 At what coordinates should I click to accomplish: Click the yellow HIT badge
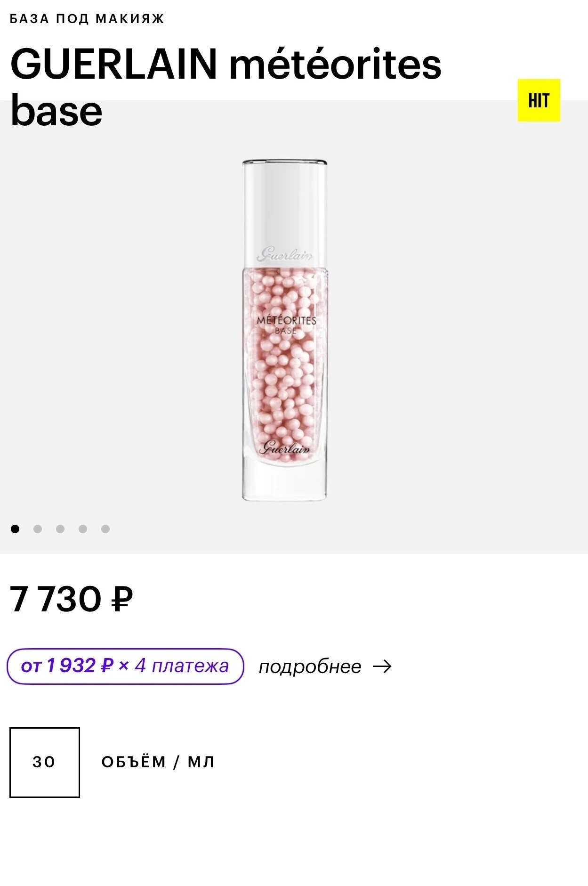coord(539,100)
